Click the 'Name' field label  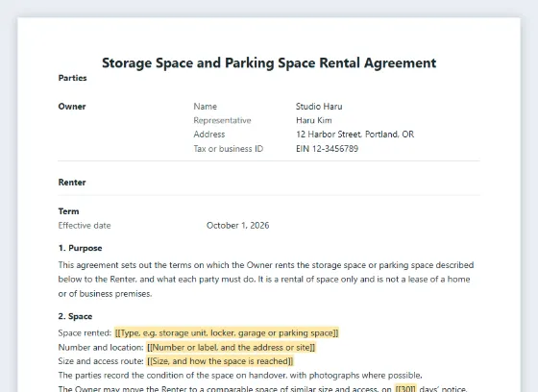pos(206,107)
